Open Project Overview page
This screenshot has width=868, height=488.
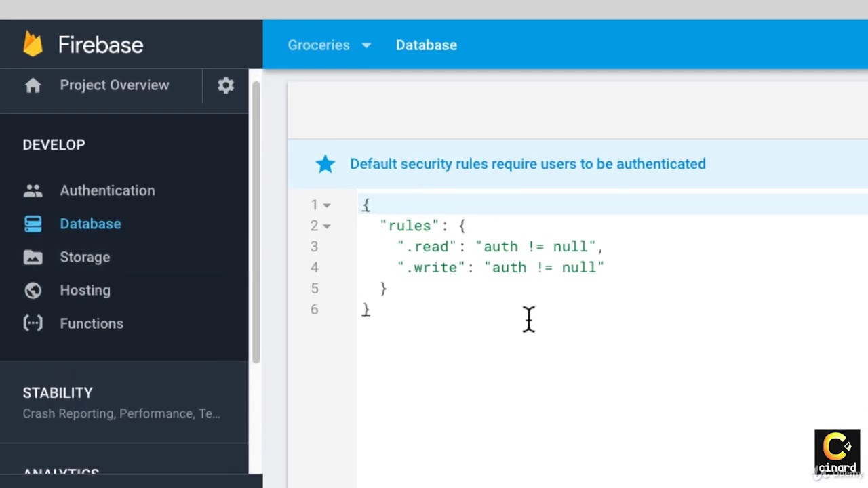(x=114, y=85)
